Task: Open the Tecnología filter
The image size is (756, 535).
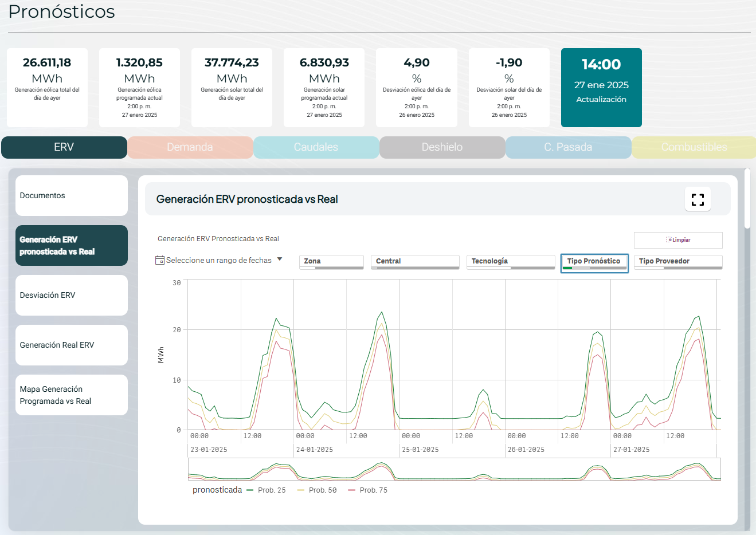Action: (x=510, y=262)
